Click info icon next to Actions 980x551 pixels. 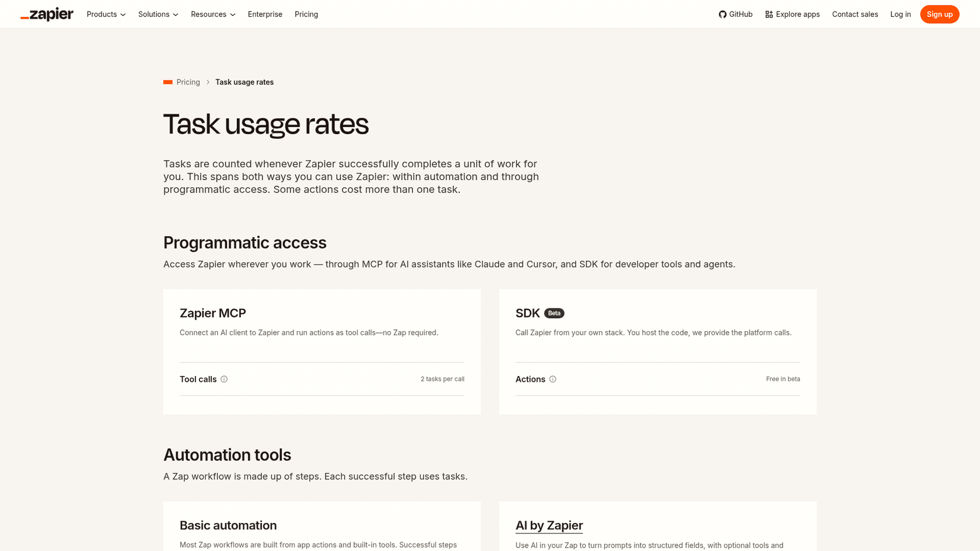point(552,379)
